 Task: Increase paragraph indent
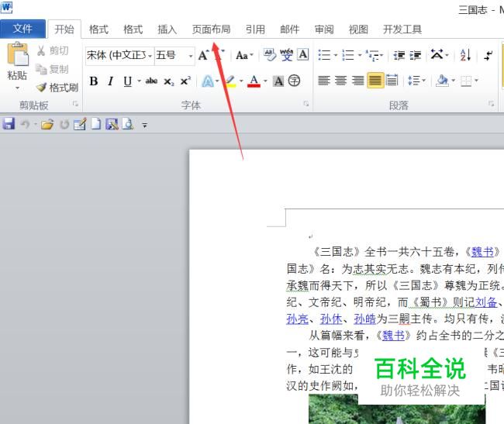(416, 55)
